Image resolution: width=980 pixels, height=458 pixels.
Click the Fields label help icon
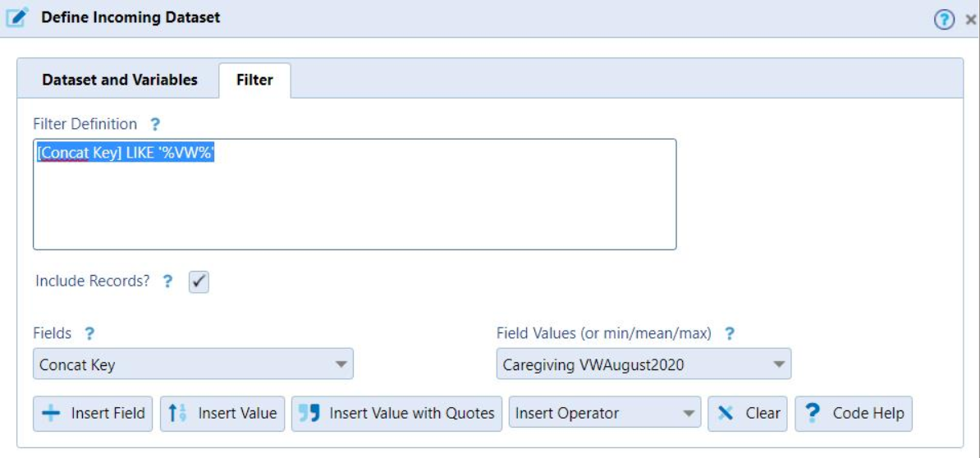[x=89, y=334]
